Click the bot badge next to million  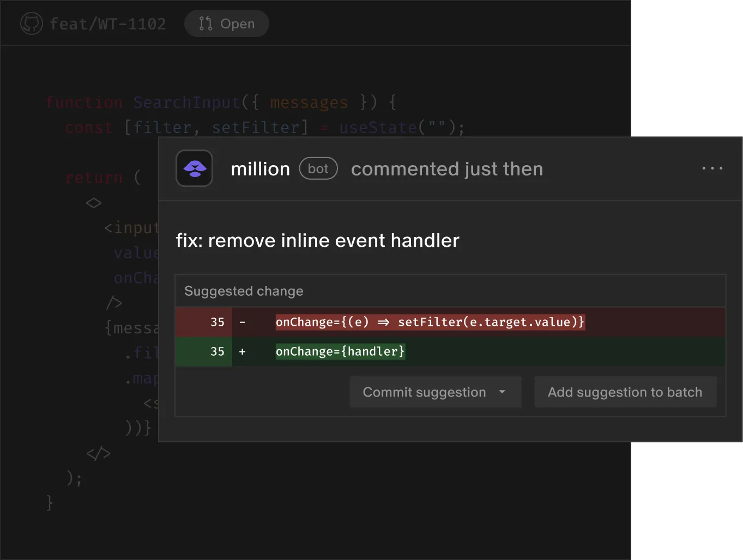point(318,168)
